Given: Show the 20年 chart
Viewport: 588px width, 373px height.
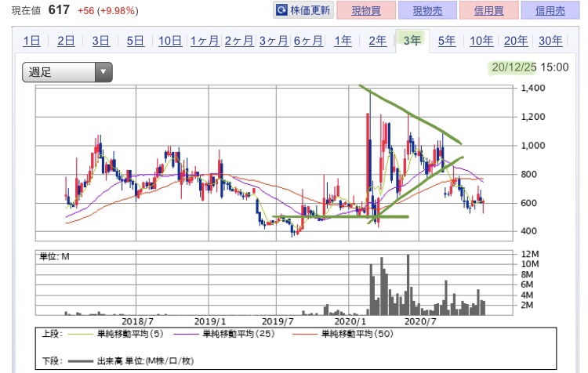Looking at the screenshot, I should (516, 41).
